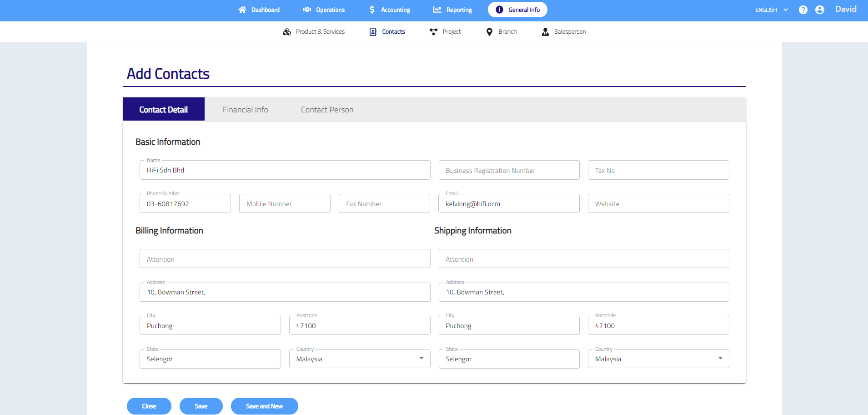Click the Accounting dollar sign icon
The height and width of the screenshot is (415, 868).
[372, 10]
